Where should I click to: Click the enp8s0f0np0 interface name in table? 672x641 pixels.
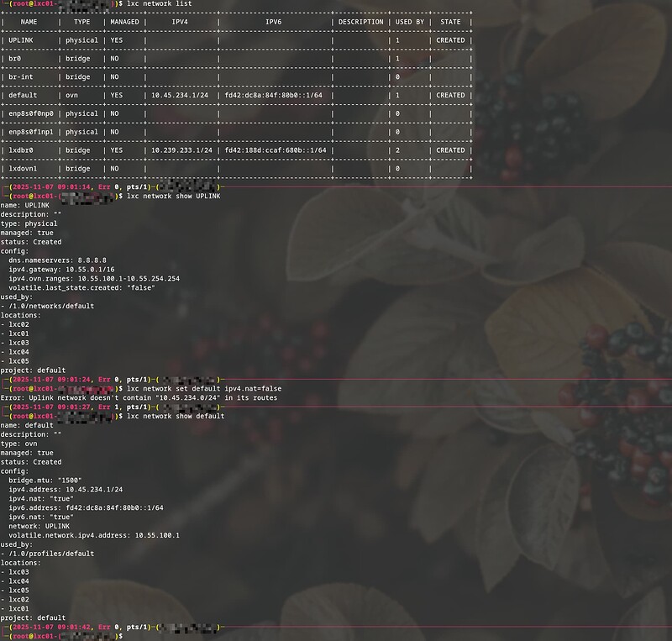30,113
